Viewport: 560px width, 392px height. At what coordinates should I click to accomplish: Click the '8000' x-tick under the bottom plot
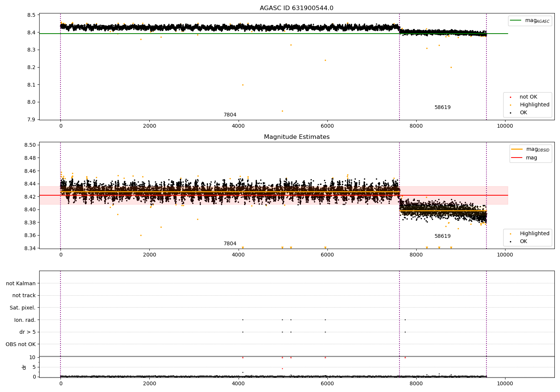[x=416, y=384]
